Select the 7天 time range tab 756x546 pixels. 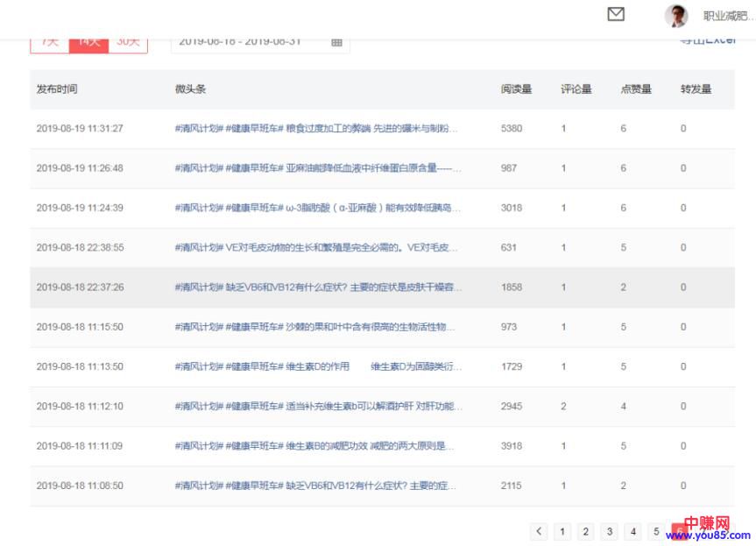point(50,42)
